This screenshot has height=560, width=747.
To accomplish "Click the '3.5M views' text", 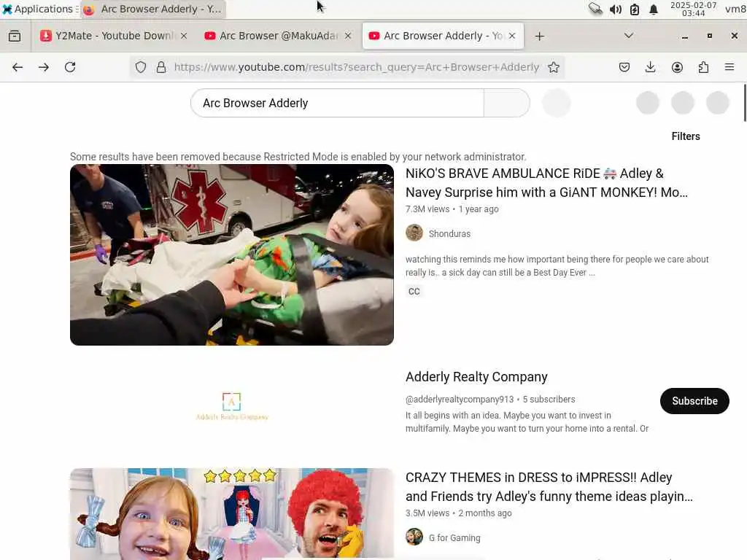I will (x=427, y=513).
